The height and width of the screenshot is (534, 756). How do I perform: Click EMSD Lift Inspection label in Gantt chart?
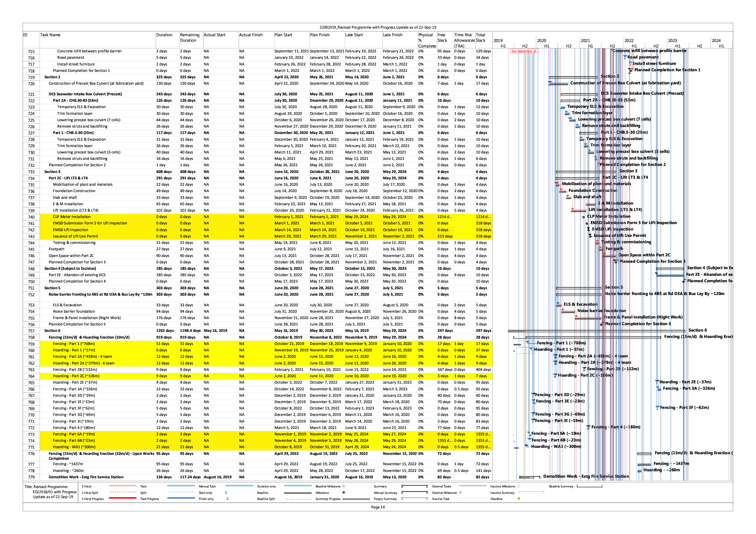(x=612, y=229)
